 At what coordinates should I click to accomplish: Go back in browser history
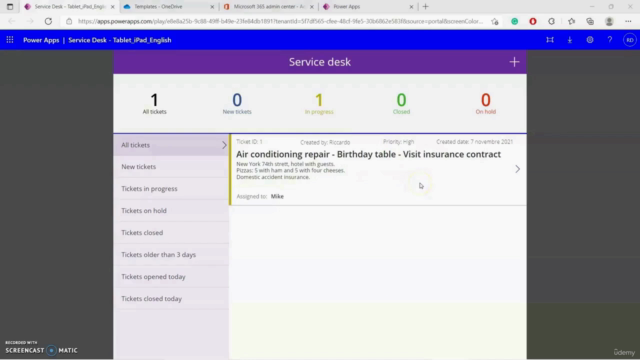(11, 21)
